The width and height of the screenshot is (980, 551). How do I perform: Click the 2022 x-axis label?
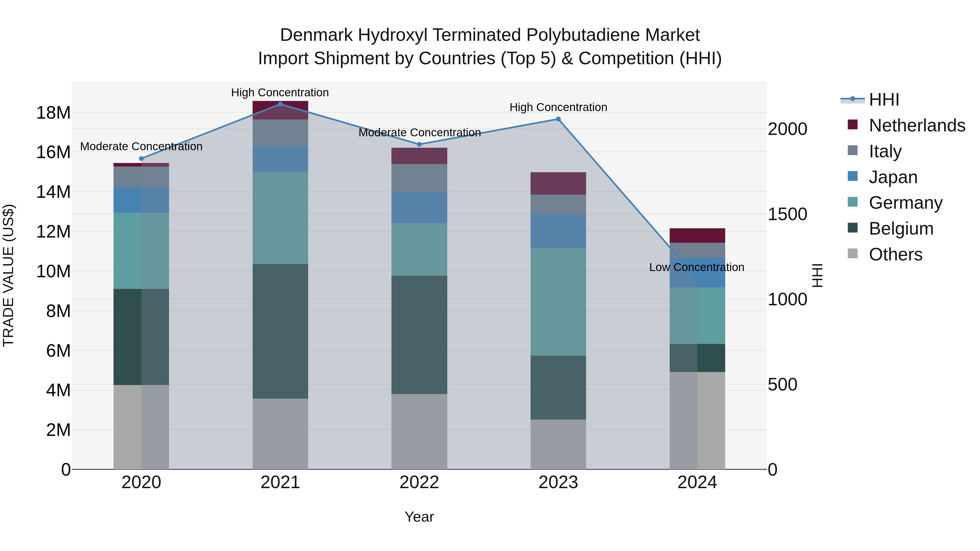(419, 482)
